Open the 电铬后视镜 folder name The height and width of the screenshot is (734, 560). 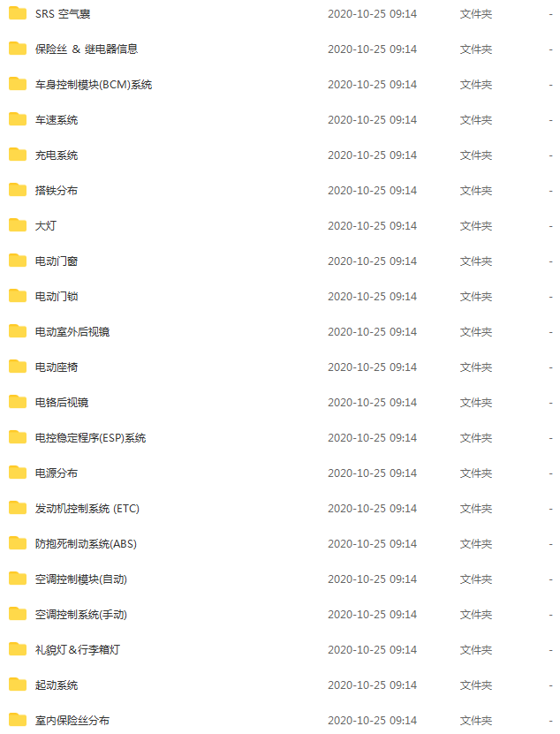click(x=61, y=403)
